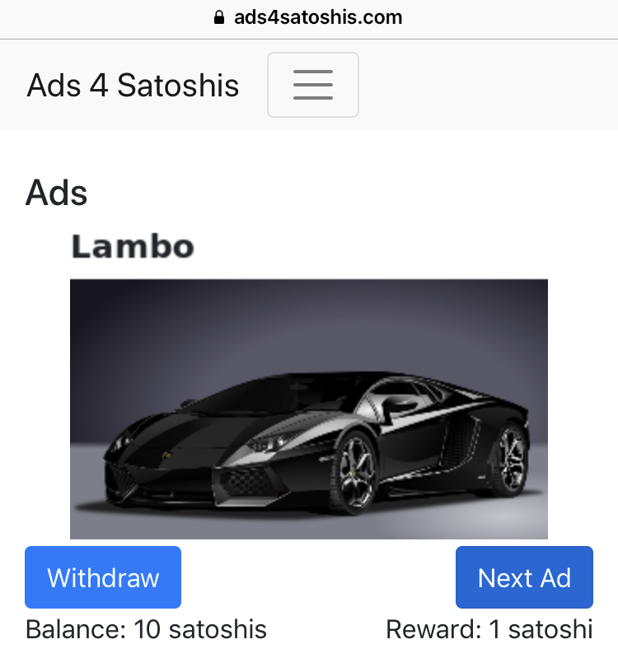Open the hamburger navigation menu
The height and width of the screenshot is (672, 618).
[312, 85]
